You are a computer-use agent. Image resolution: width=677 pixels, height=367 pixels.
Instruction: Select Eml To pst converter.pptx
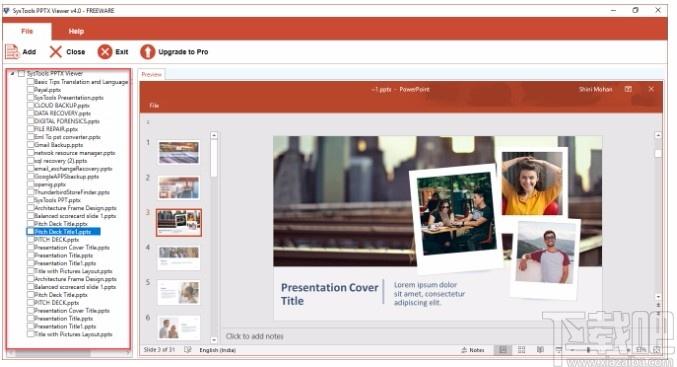pos(67,137)
